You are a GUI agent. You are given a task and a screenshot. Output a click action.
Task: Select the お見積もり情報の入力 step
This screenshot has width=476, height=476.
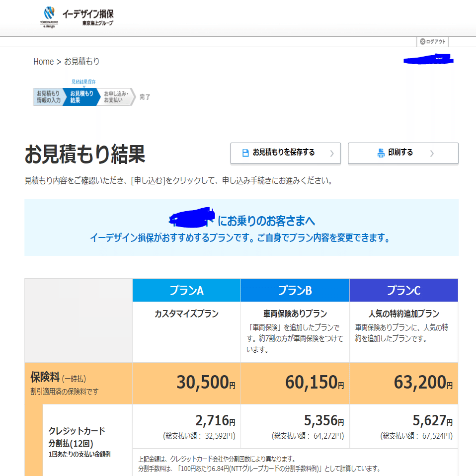pyautogui.click(x=48, y=95)
